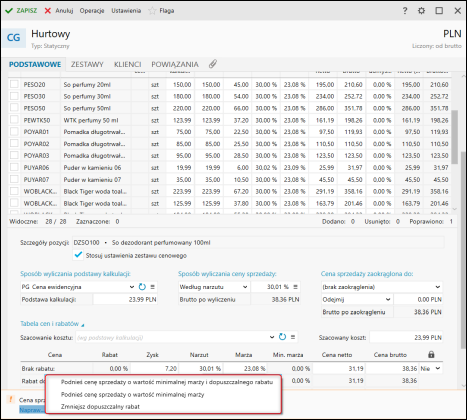Click Zysk column header
The height and width of the screenshot is (420, 467).
click(x=152, y=355)
